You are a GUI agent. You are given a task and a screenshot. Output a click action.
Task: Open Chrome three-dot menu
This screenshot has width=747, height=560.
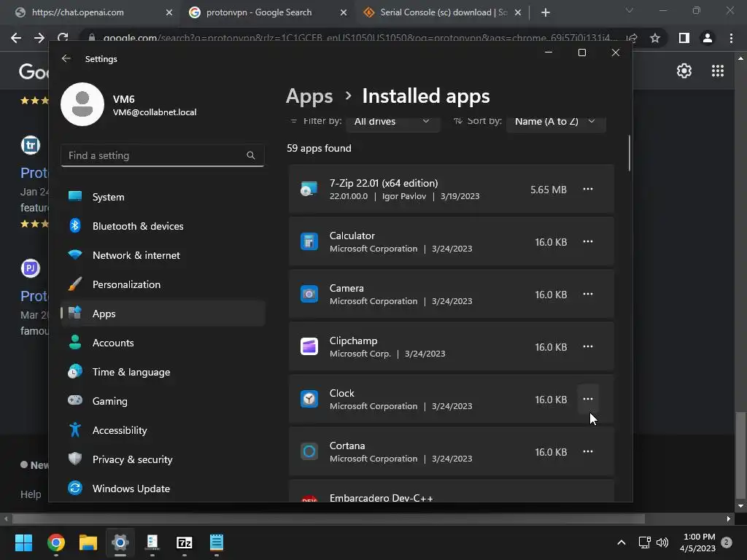point(731,38)
